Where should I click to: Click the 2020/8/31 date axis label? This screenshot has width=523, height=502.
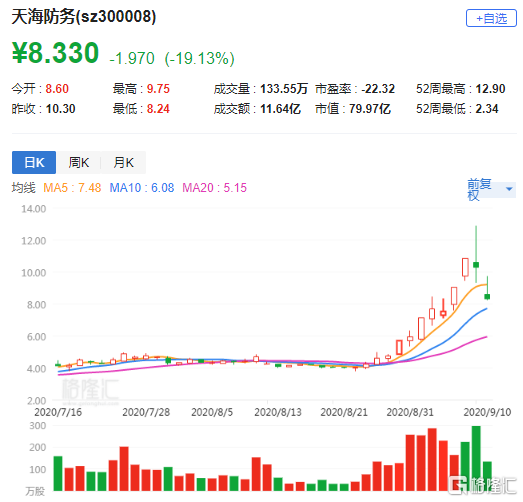410,412
